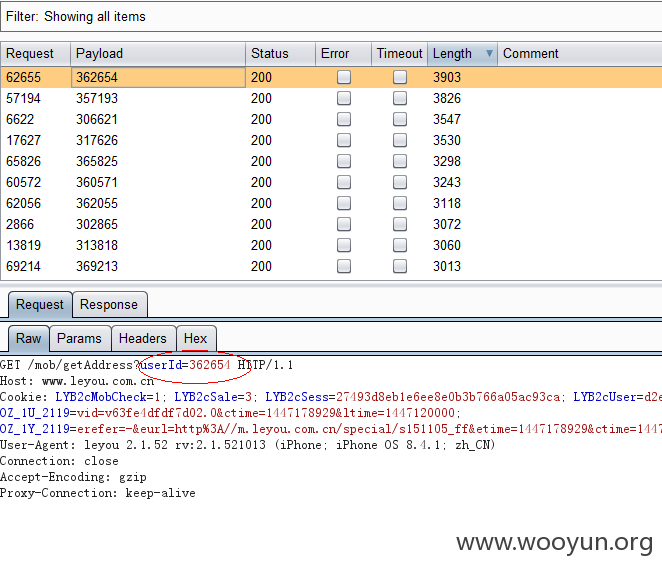Click the Length column sort arrow
The height and width of the screenshot is (571, 662).
click(489, 53)
